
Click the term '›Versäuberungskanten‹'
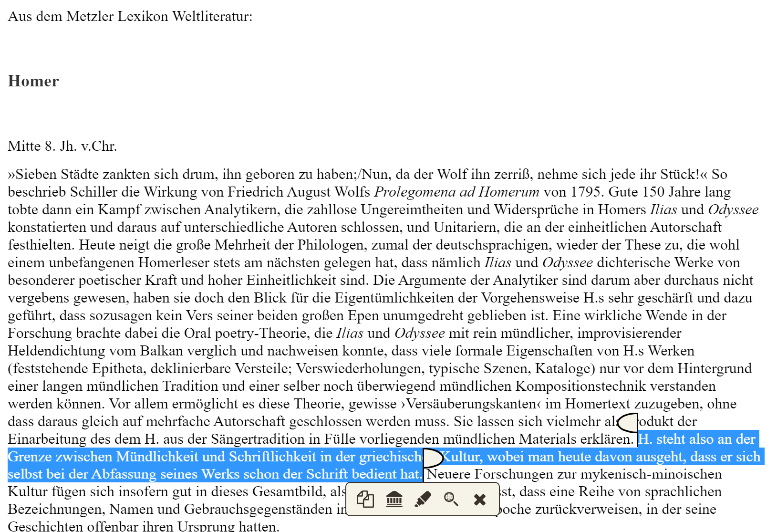click(x=471, y=404)
